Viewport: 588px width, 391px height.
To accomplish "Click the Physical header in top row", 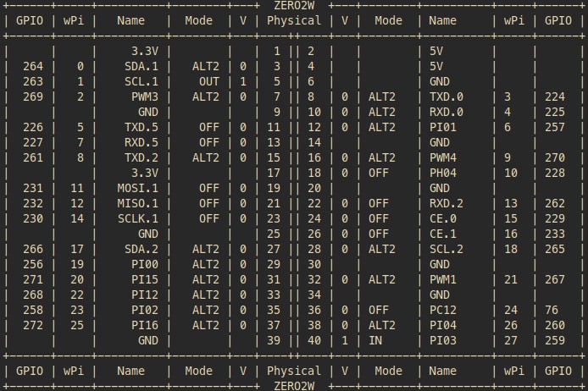I will [x=294, y=20].
